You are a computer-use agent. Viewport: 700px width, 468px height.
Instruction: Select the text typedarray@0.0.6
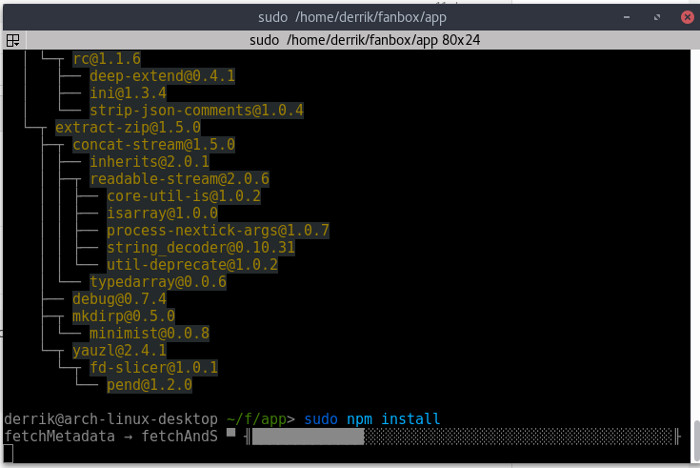point(158,281)
